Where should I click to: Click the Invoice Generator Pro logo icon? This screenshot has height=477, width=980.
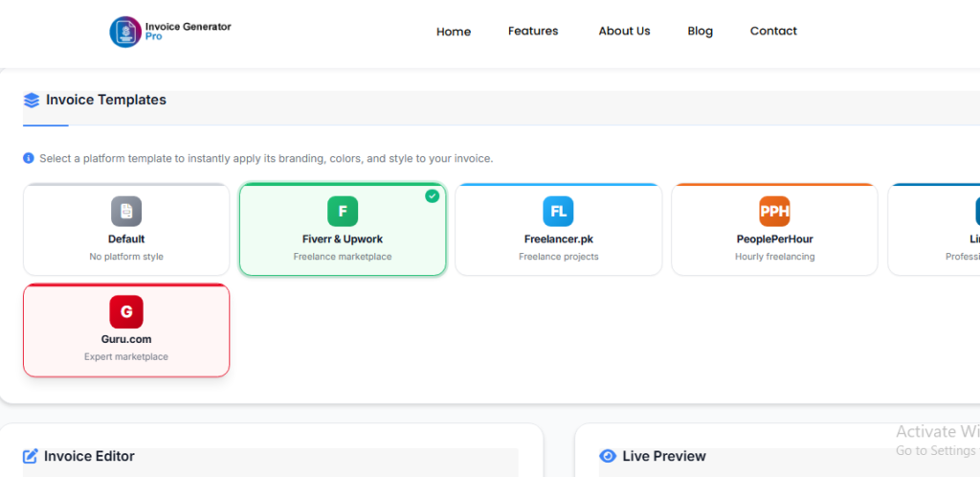[125, 32]
